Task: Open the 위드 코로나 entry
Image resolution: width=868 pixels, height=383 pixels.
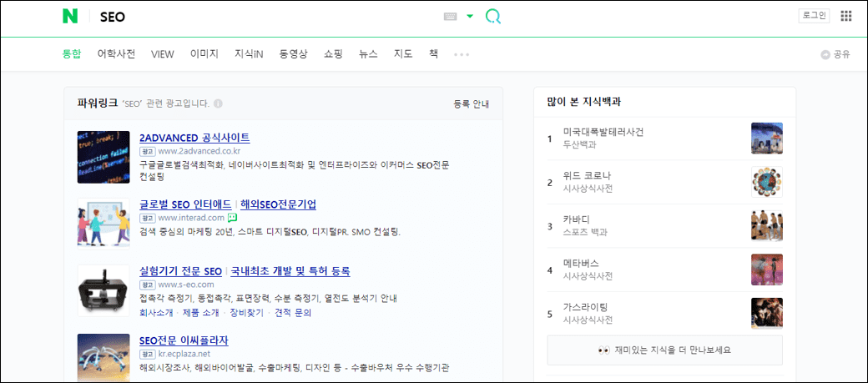Action: 587,176
